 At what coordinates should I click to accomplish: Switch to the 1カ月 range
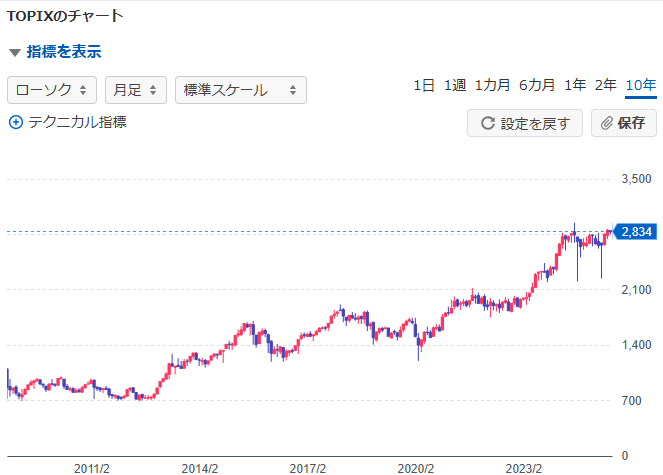click(x=492, y=86)
